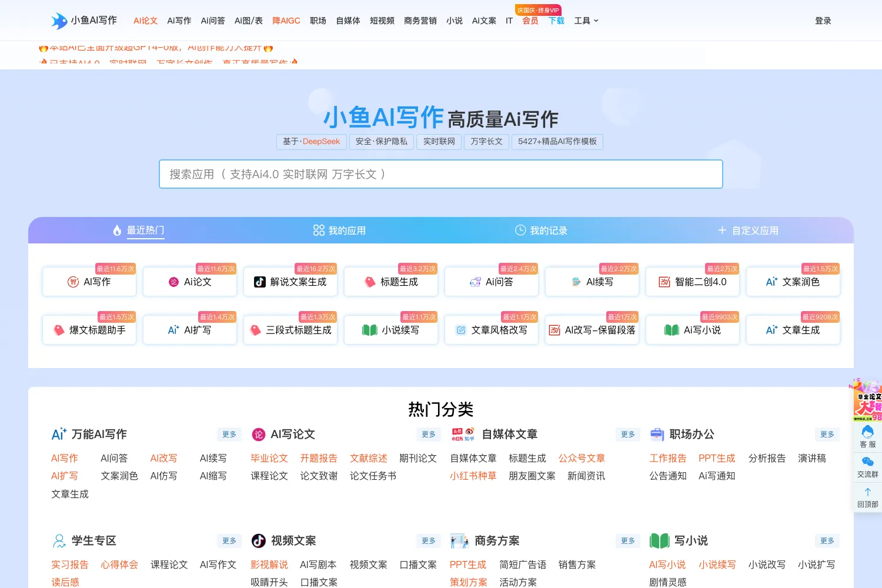
Task: Switch to 最近热门 tab
Action: tap(139, 230)
